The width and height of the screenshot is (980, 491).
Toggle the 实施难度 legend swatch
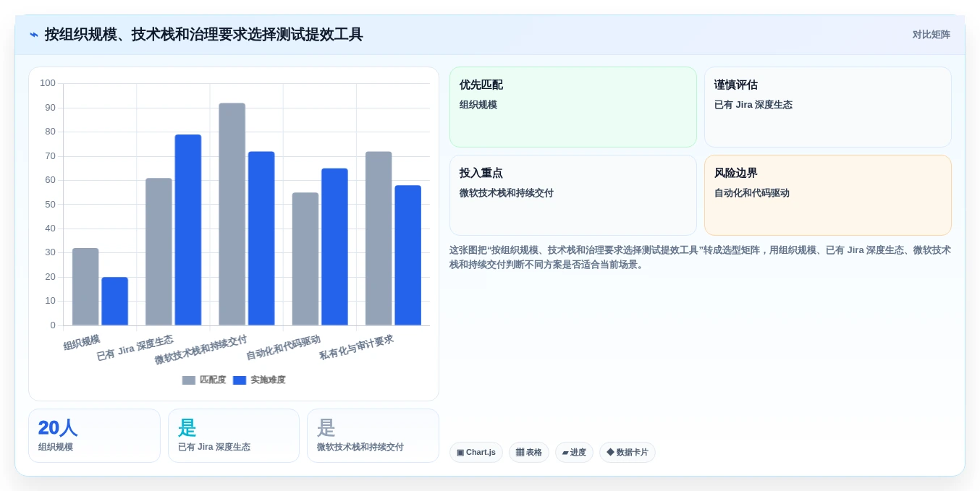pyautogui.click(x=240, y=380)
